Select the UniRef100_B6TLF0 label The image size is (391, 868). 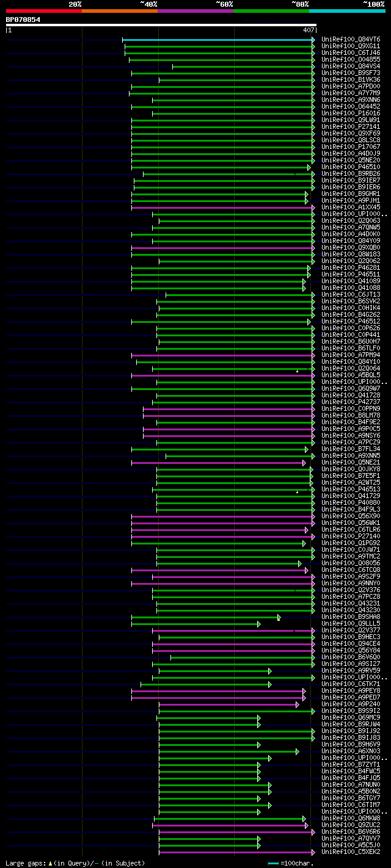(x=350, y=349)
